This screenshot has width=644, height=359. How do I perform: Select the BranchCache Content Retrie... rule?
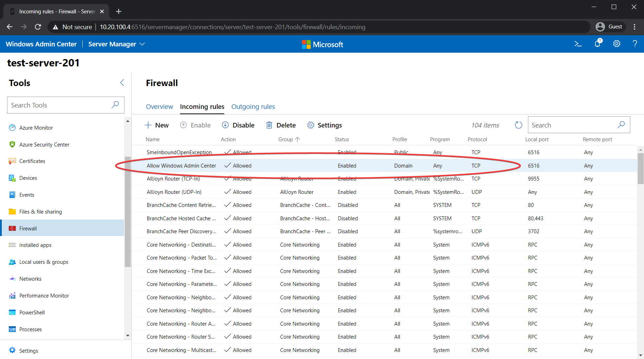point(385,205)
